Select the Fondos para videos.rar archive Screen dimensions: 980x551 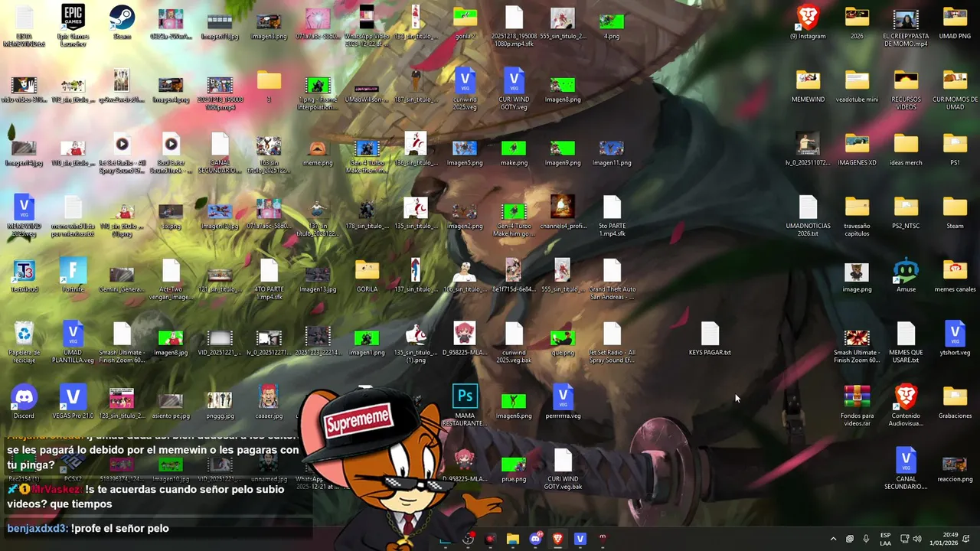[x=857, y=406]
